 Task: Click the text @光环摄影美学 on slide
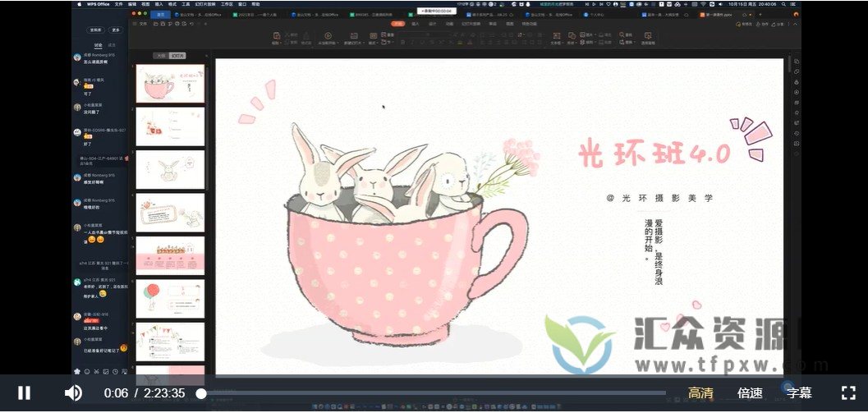click(x=660, y=198)
